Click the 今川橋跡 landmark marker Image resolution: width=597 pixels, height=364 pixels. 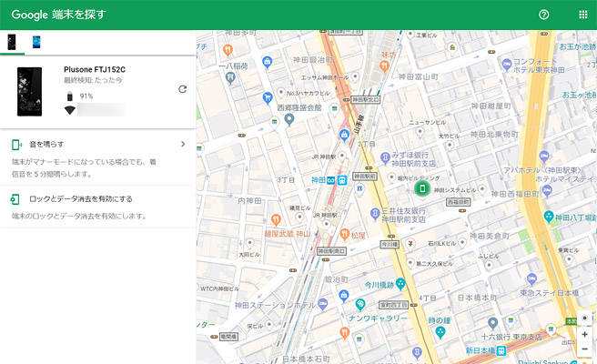[x=400, y=283]
